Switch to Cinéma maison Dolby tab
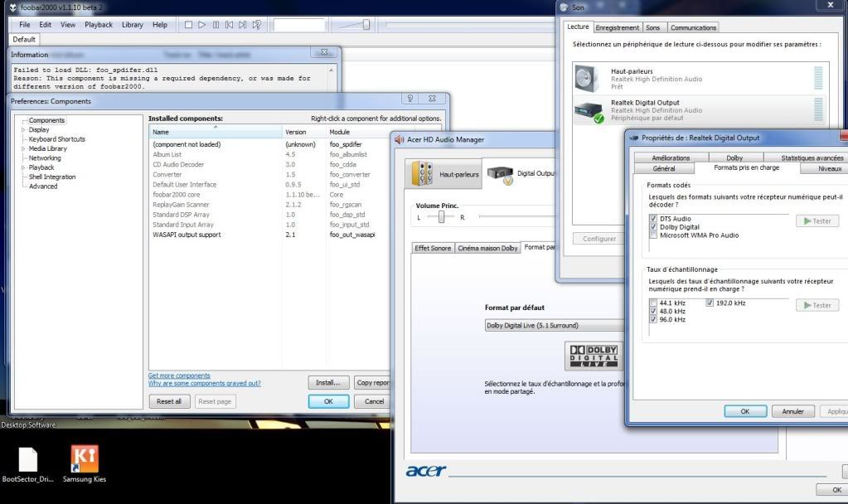The image size is (848, 504). [487, 248]
